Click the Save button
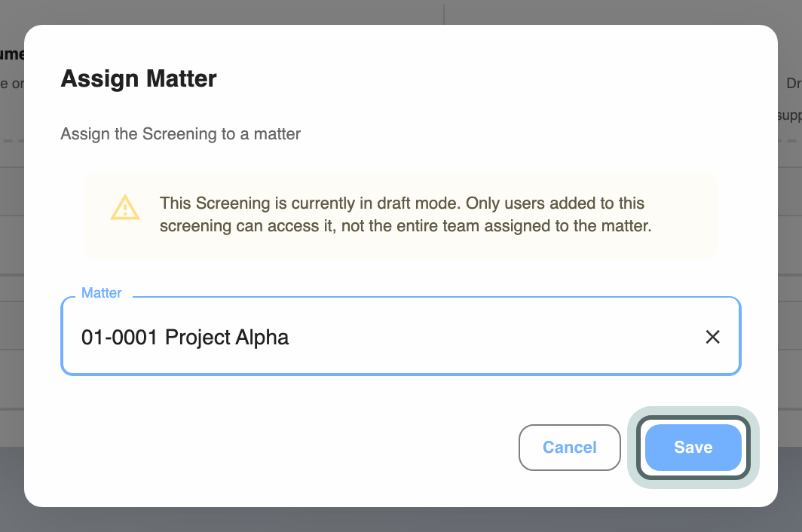Viewport: 802px width, 532px height. tap(693, 447)
